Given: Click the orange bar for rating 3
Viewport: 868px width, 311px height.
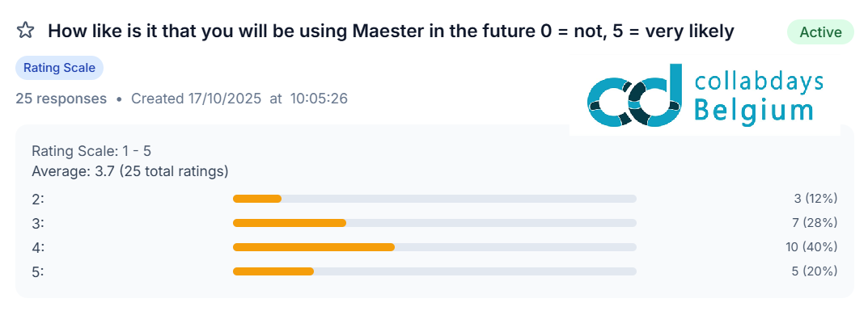Looking at the screenshot, I should pos(290,223).
